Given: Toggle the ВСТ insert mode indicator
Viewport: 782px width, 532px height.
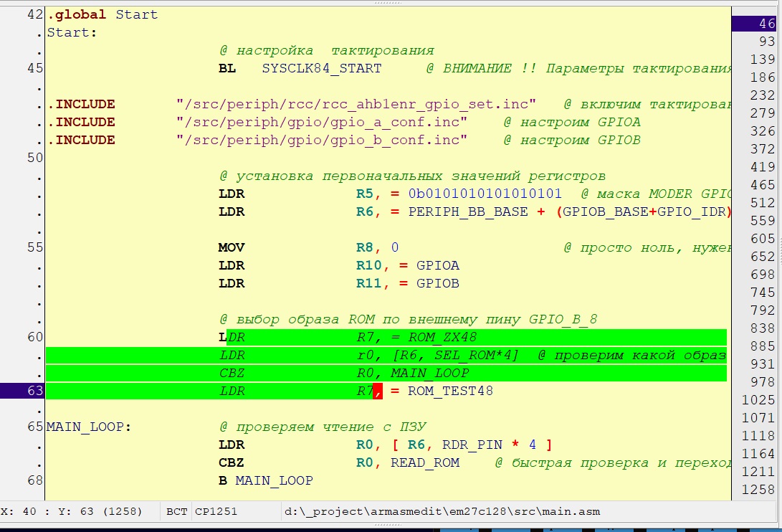Looking at the screenshot, I should (x=176, y=511).
